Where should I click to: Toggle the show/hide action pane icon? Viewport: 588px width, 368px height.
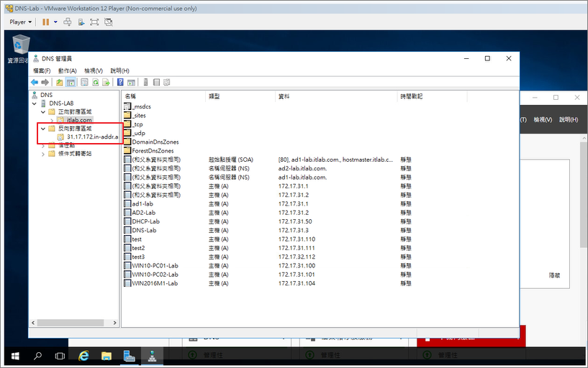point(131,83)
